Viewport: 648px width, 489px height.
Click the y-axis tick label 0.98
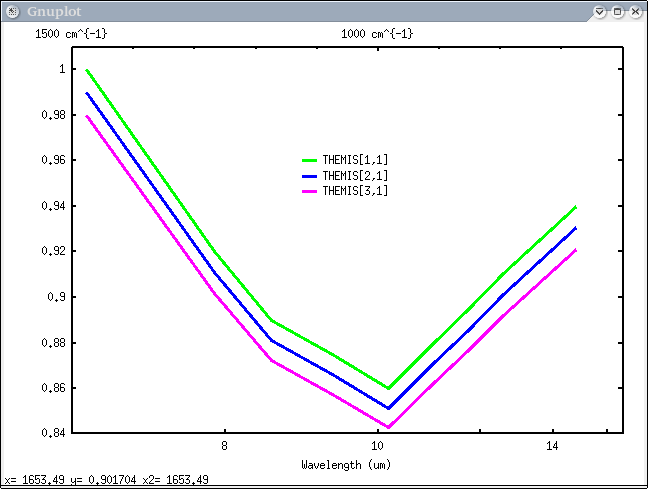coord(53,114)
